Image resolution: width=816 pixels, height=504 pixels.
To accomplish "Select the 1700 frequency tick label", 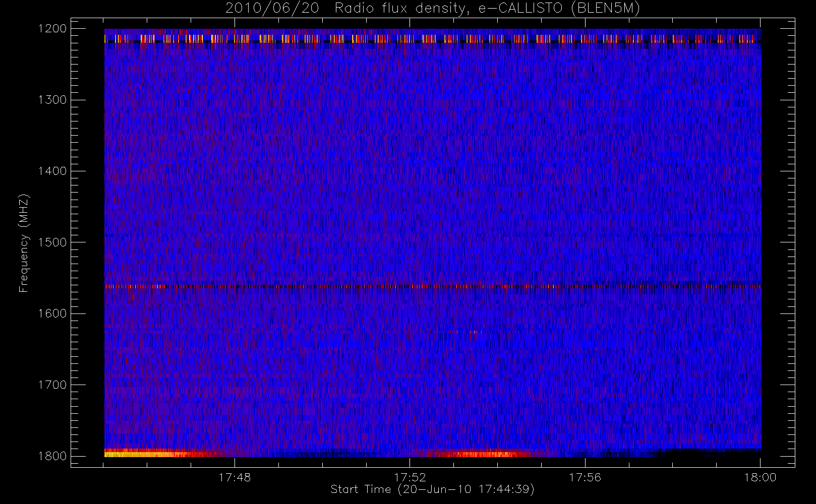I will [x=53, y=385].
